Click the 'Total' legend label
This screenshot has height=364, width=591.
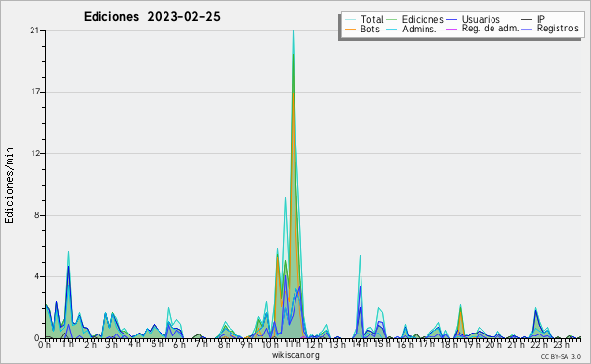[372, 19]
